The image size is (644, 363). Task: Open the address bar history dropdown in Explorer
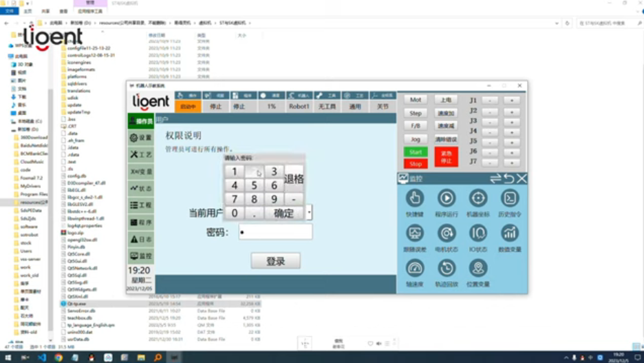(557, 23)
